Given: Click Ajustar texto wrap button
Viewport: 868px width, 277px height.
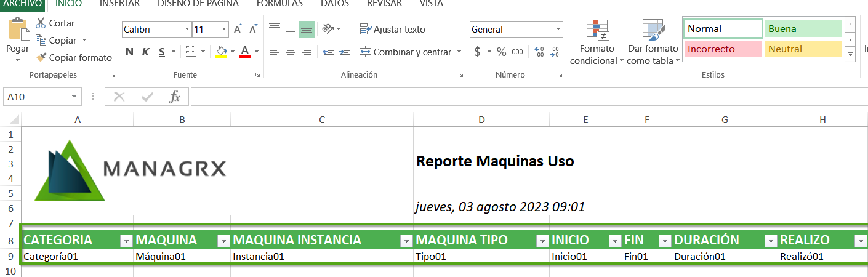Looking at the screenshot, I should (x=393, y=29).
